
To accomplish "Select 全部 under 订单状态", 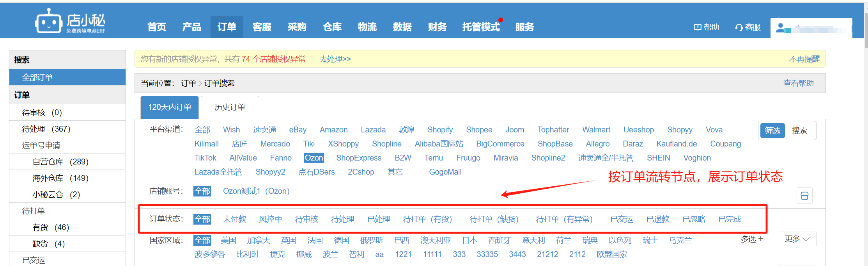I will tap(202, 219).
